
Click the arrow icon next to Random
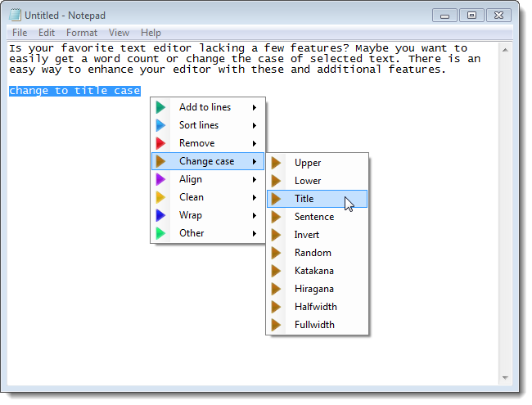(276, 253)
